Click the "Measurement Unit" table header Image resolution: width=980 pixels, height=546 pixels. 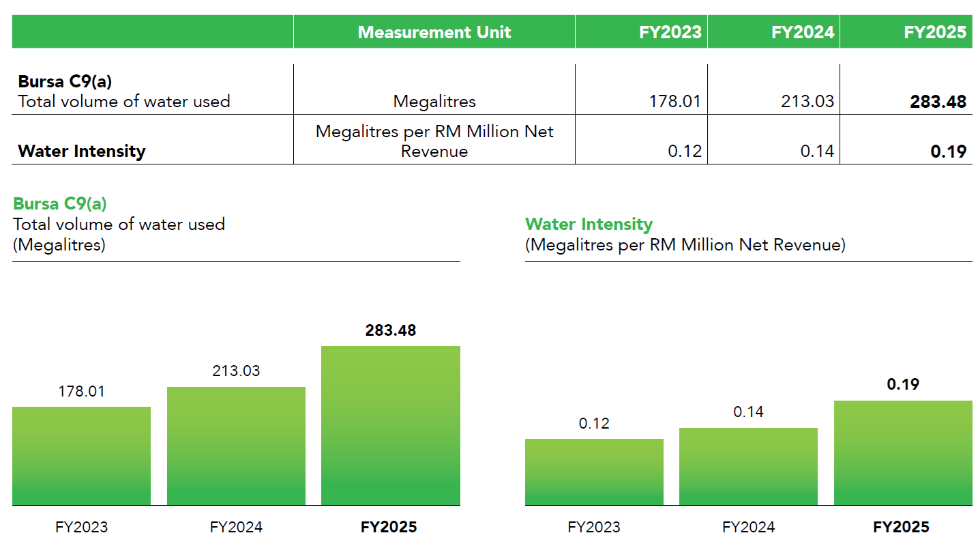click(434, 32)
